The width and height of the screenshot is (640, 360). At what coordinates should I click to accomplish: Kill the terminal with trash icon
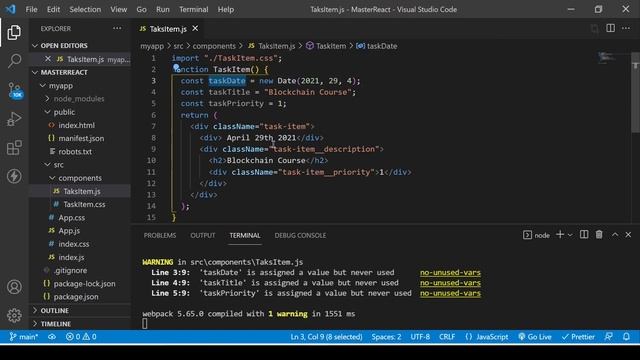[x=599, y=234]
